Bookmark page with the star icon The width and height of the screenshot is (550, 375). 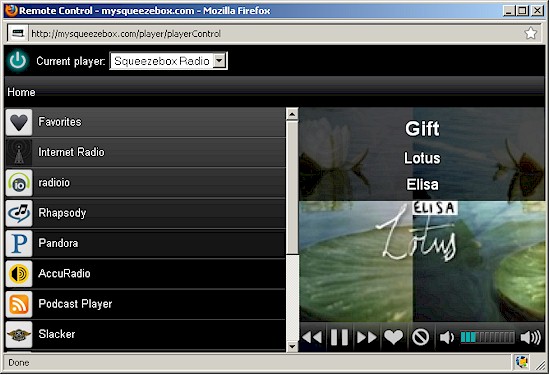point(530,33)
